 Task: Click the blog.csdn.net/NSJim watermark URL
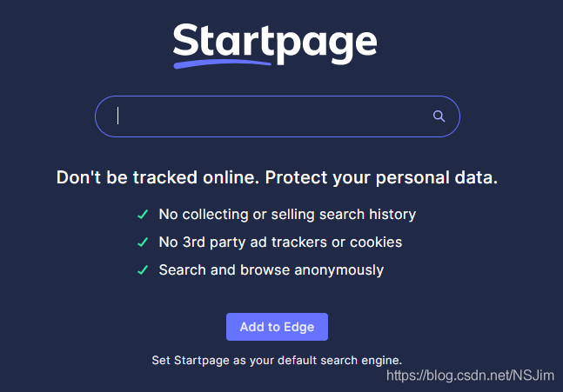click(x=470, y=375)
